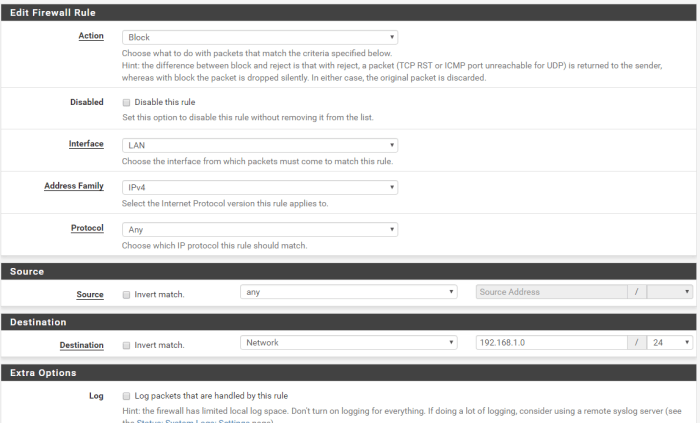
Task: Expand the Interface dropdown showing LAN
Action: pos(260,145)
